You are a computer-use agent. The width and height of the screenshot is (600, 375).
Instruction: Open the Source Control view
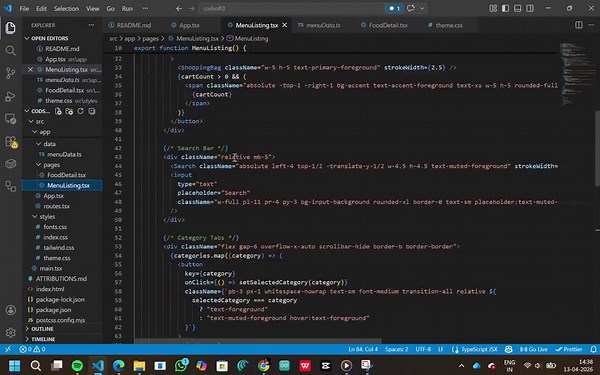[x=10, y=73]
